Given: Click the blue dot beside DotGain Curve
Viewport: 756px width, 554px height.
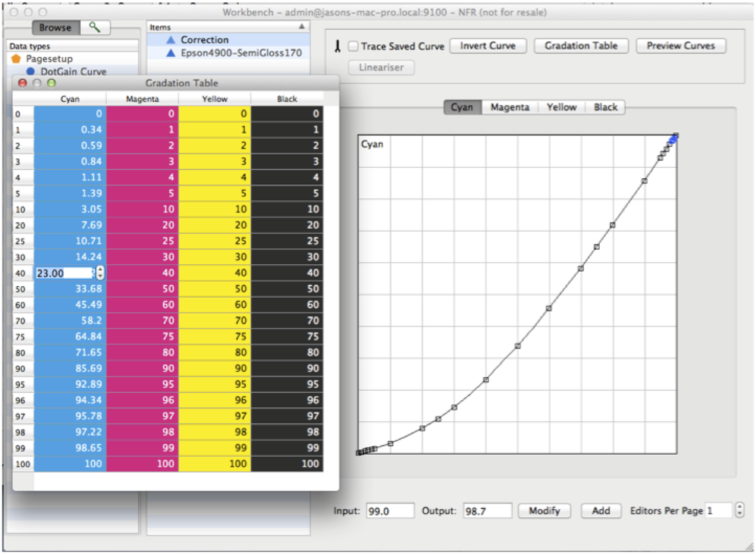Looking at the screenshot, I should (32, 71).
